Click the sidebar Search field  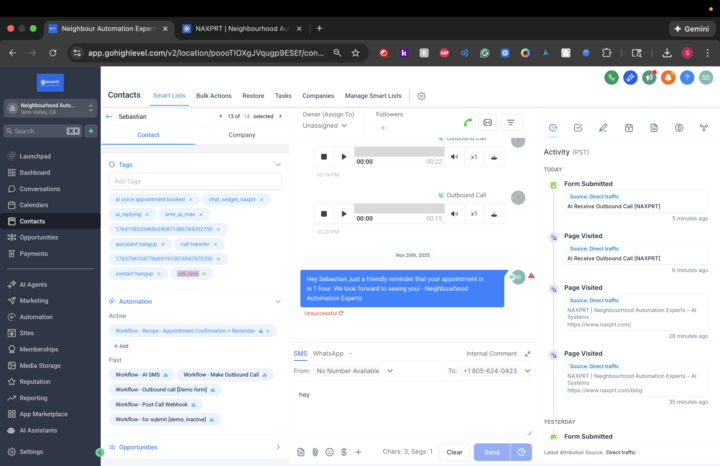coord(43,131)
